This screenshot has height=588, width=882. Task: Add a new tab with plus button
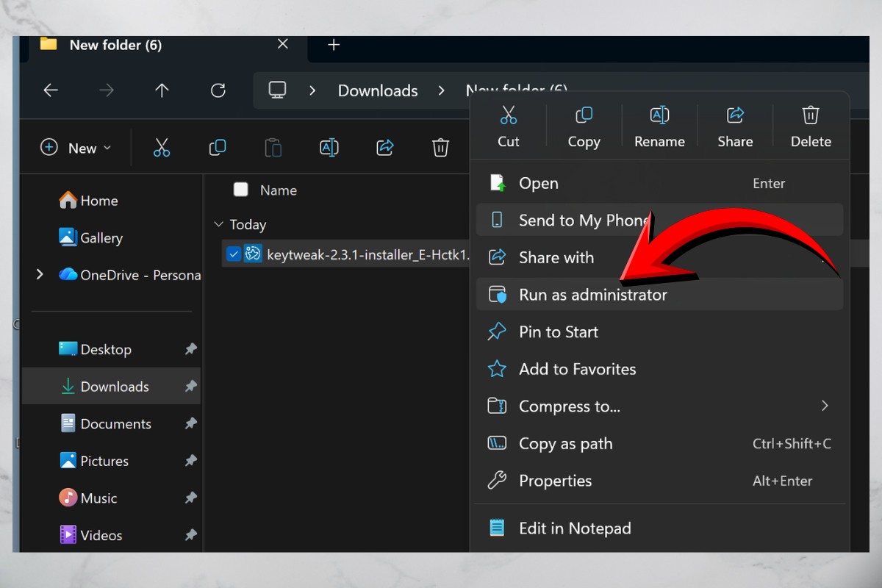pyautogui.click(x=334, y=45)
